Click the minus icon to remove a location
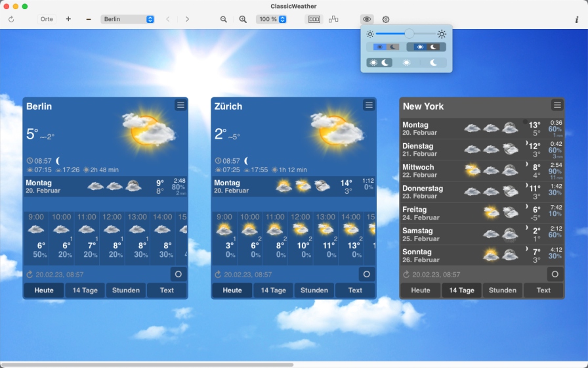 tap(89, 19)
